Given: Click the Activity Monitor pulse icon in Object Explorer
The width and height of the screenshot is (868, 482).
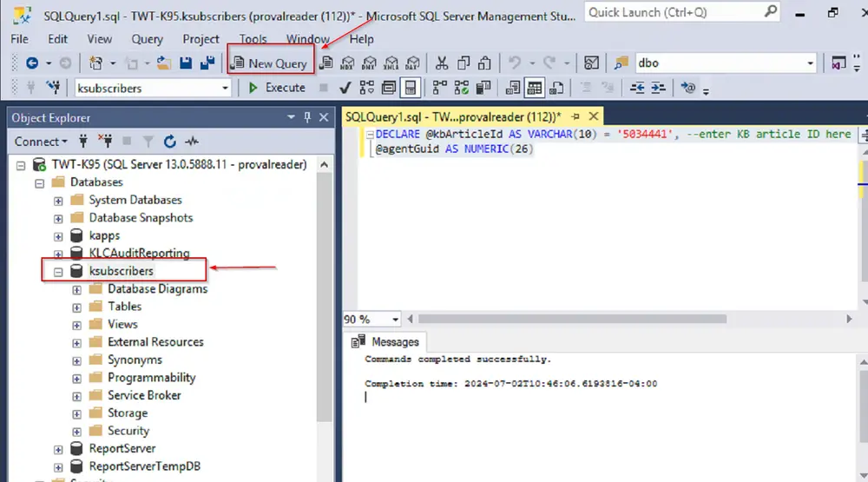Looking at the screenshot, I should click(192, 142).
